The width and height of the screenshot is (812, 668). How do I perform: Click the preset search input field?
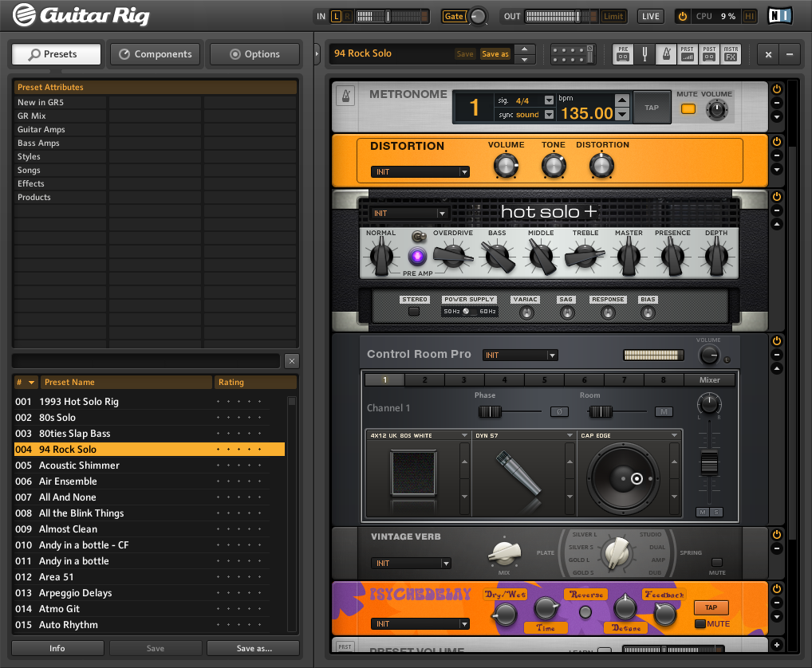coord(146,361)
